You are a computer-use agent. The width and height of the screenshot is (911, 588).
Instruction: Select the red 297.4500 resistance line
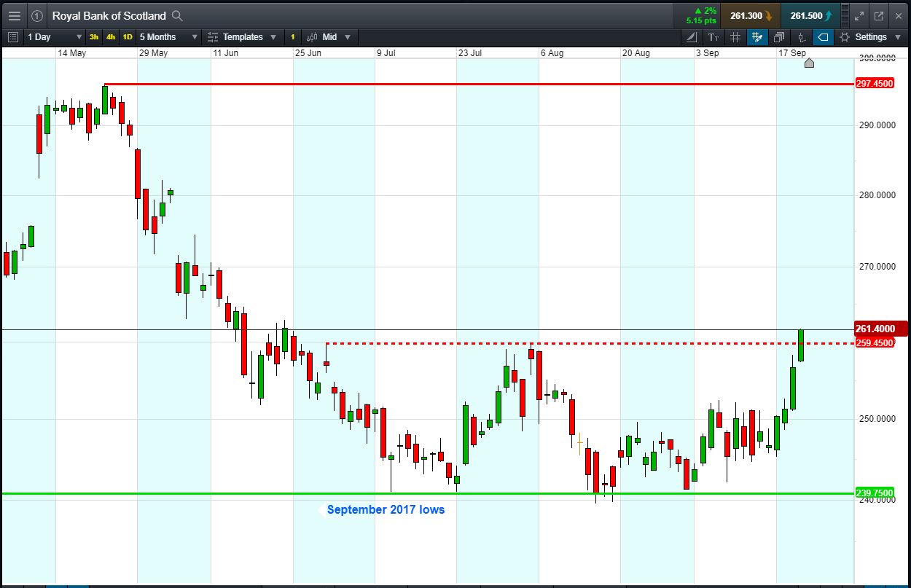pos(478,84)
